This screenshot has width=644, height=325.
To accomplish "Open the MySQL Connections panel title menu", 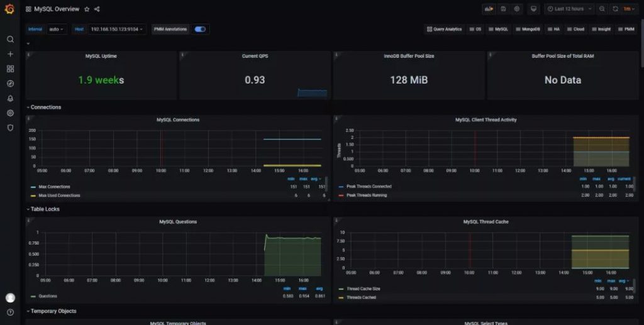I will tap(178, 120).
